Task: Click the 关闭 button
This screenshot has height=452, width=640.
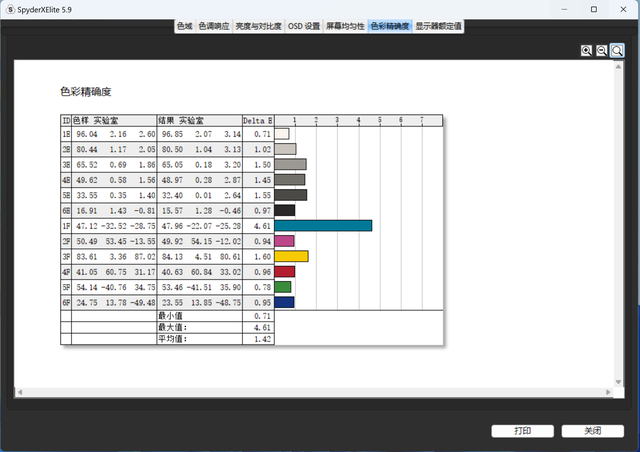Action: (x=593, y=431)
